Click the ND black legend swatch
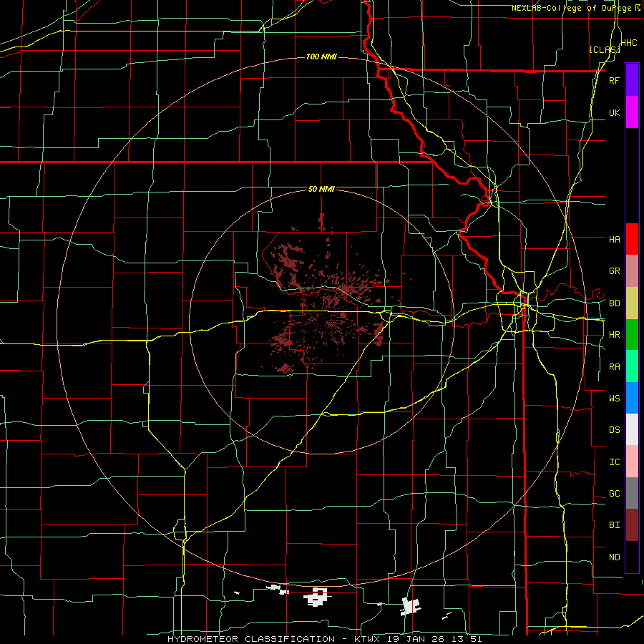The height and width of the screenshot is (644, 644). click(632, 557)
